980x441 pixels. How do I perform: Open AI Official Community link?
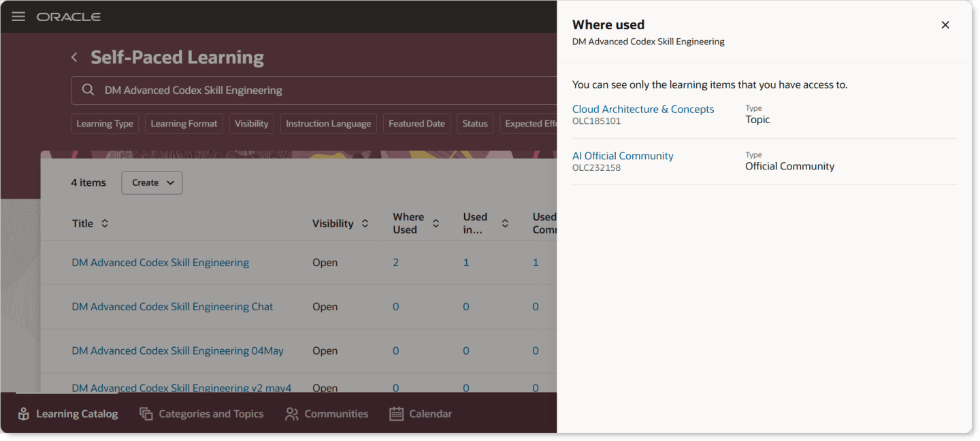pyautogui.click(x=623, y=156)
